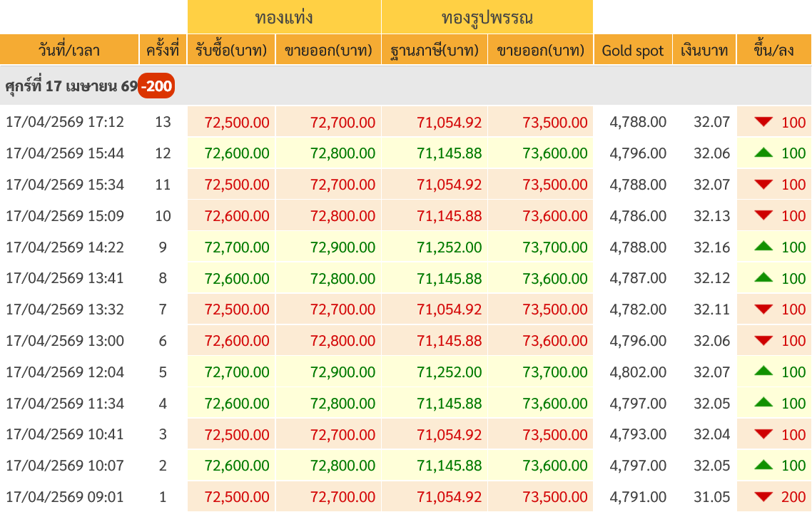Click the green up arrow for 12:04 update
The image size is (812, 512).
click(763, 372)
